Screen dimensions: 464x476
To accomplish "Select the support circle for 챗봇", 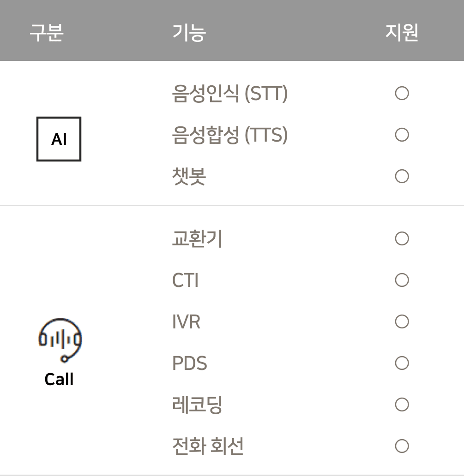I will [402, 176].
